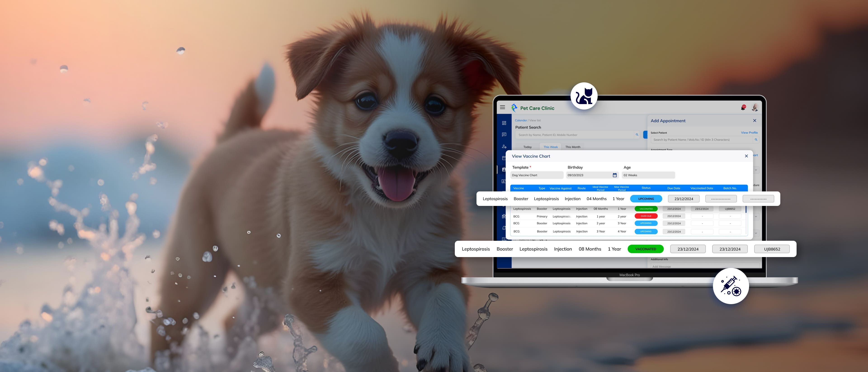868x372 pixels.
Task: Select Primary type in the BCG row
Action: click(542, 217)
